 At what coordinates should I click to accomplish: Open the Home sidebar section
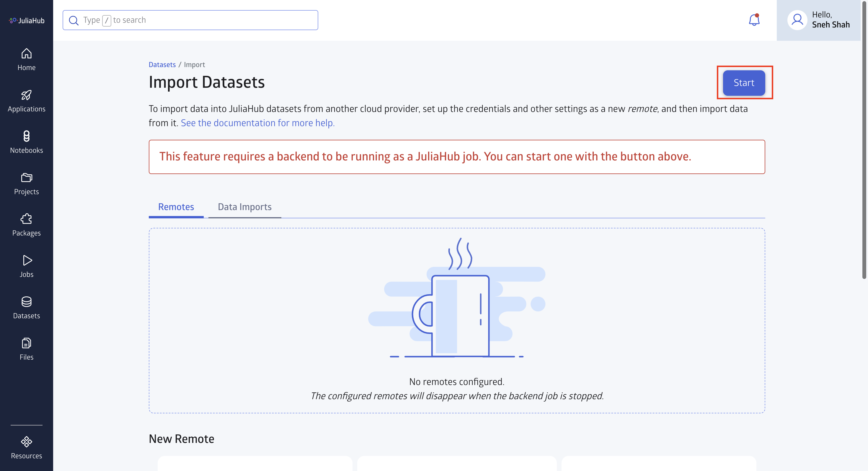[26, 60]
